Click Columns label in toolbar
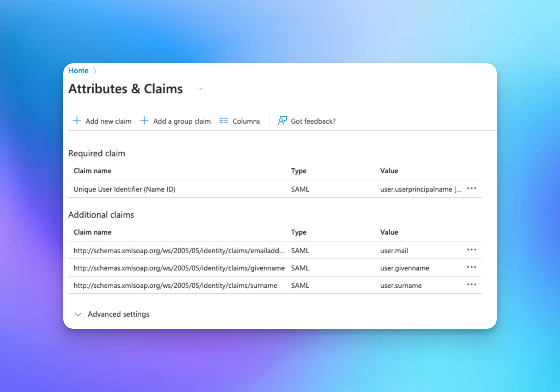560x392 pixels. pos(246,121)
